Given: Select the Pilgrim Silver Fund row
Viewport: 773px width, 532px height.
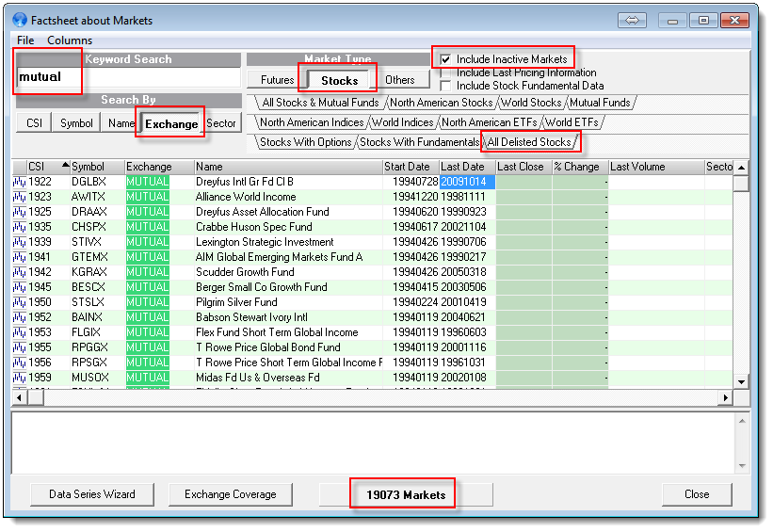Looking at the screenshot, I should click(372, 302).
